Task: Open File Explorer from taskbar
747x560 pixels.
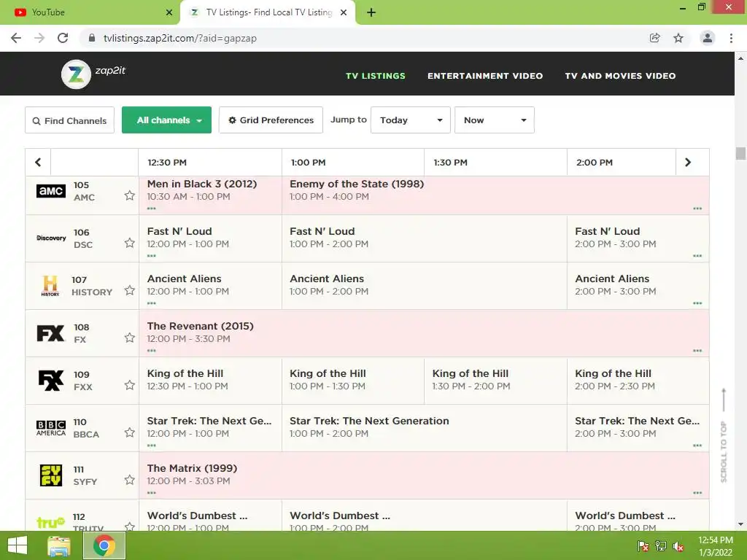Action: (x=59, y=545)
